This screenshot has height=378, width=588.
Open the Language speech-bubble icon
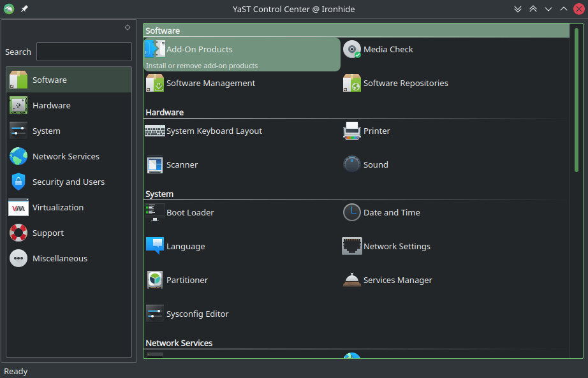pos(155,246)
